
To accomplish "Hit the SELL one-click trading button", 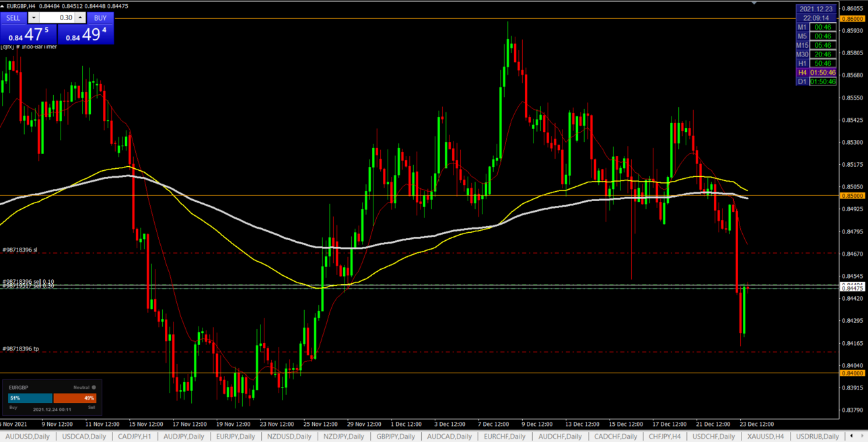I will tap(13, 18).
